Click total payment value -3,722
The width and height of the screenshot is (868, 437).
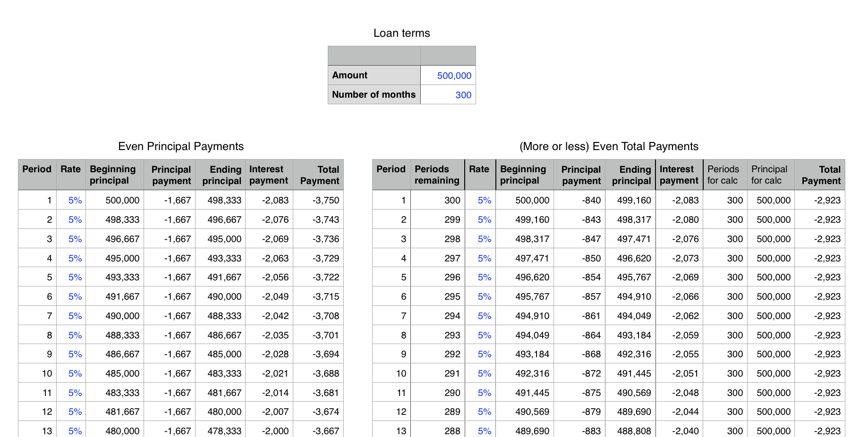(318, 277)
